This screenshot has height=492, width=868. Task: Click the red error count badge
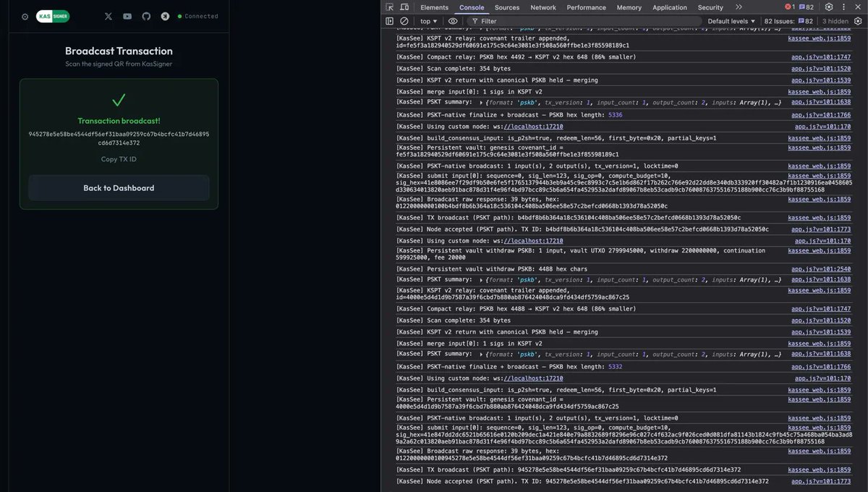pos(789,7)
